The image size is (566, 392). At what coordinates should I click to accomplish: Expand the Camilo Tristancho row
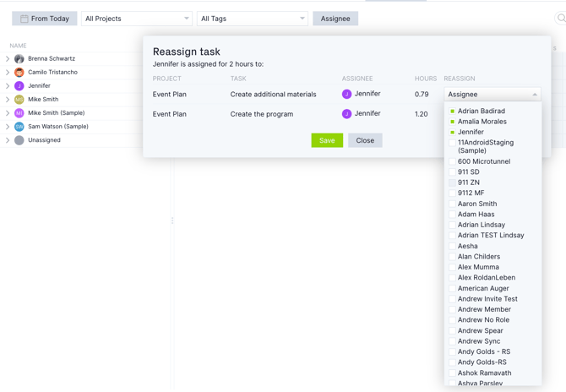point(8,72)
